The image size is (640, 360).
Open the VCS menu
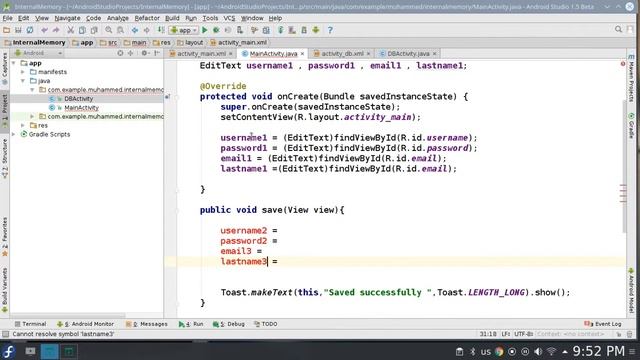[x=229, y=18]
